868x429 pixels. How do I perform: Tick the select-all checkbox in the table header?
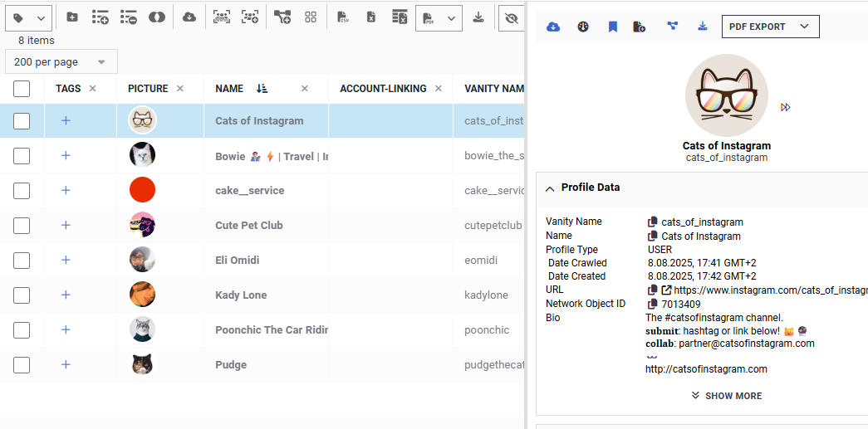point(21,89)
